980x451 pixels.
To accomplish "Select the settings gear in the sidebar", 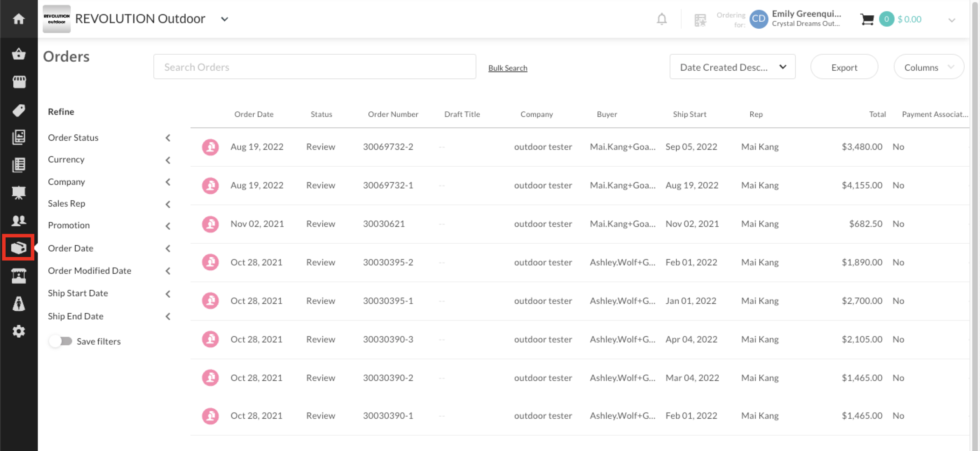I will click(18, 331).
